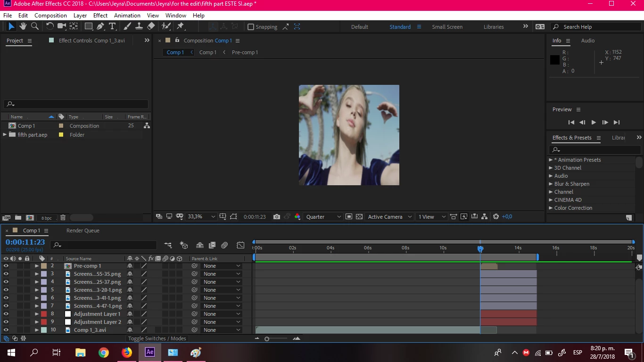644x362 pixels.
Task: Expand the 3D Channel effects category
Action: pyautogui.click(x=551, y=168)
